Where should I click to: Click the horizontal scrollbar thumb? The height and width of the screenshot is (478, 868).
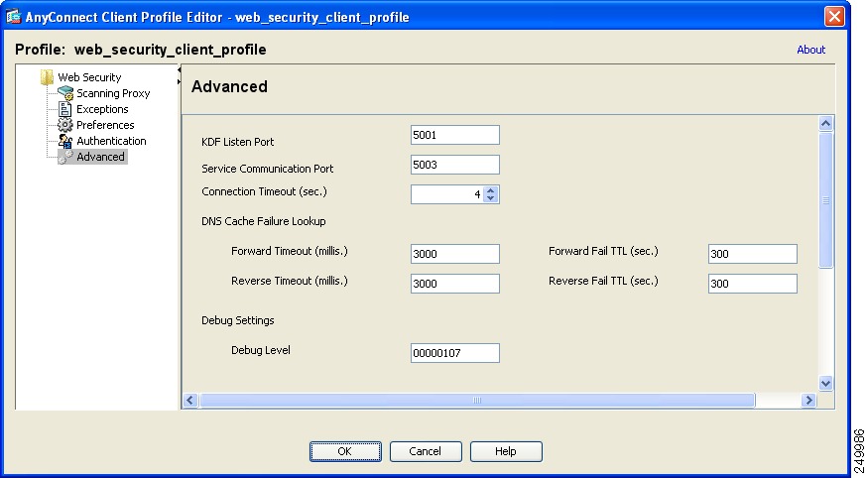tap(477, 400)
